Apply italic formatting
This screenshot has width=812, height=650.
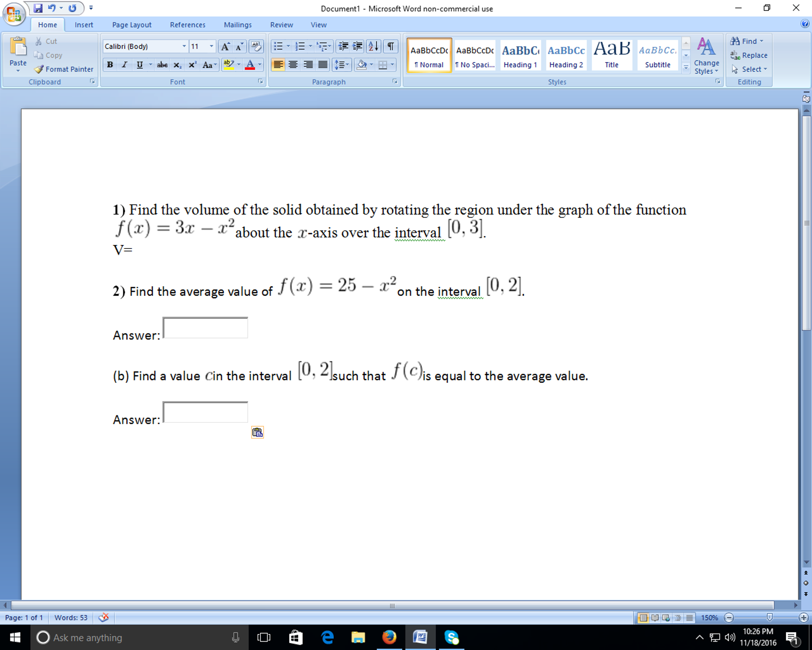coord(124,65)
